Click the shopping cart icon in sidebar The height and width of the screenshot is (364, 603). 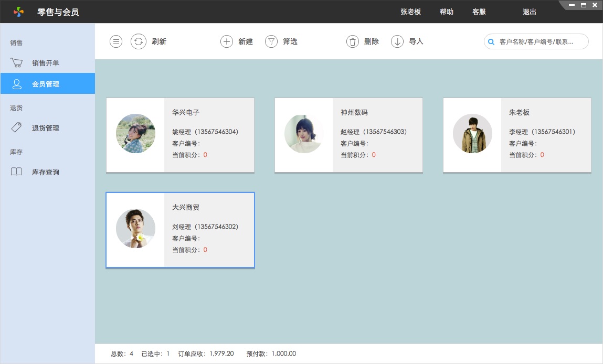coord(16,63)
